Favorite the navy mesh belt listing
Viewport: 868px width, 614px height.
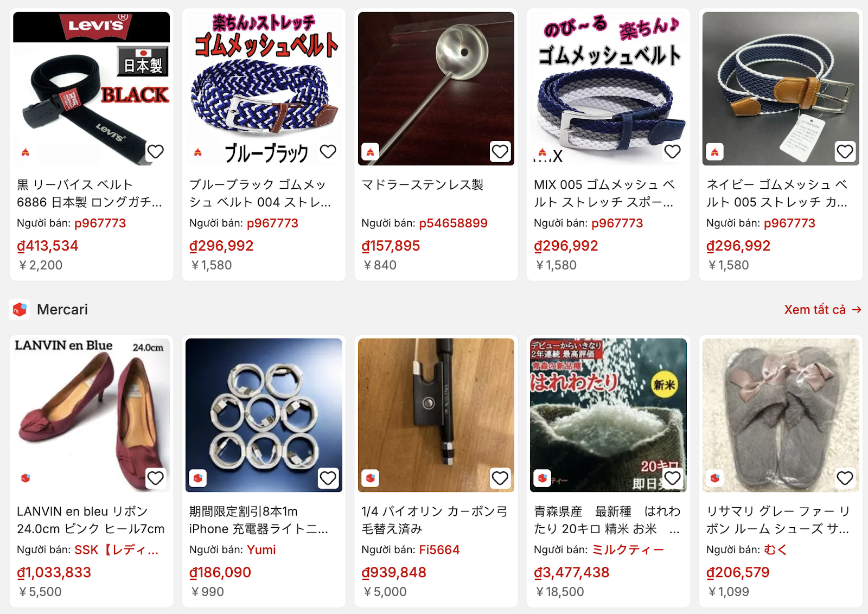845,152
